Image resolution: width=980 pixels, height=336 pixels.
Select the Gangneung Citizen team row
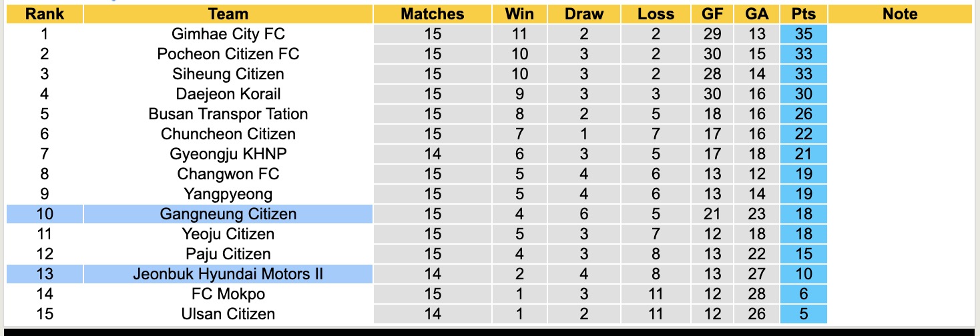coord(228,214)
